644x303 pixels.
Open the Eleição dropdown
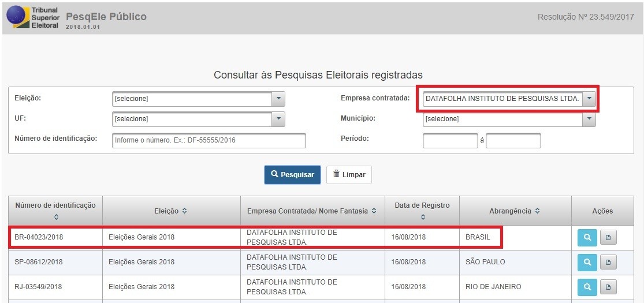click(x=198, y=99)
